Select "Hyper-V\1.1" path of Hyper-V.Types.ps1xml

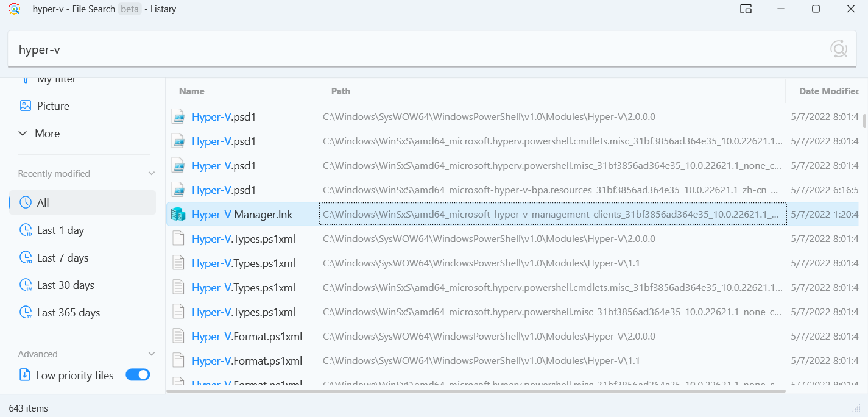point(481,263)
